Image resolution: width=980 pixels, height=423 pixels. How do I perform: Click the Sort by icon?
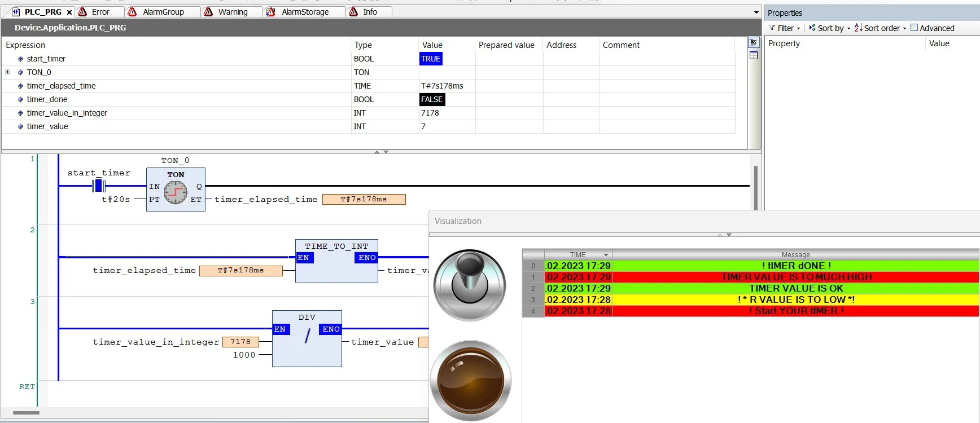tap(812, 28)
